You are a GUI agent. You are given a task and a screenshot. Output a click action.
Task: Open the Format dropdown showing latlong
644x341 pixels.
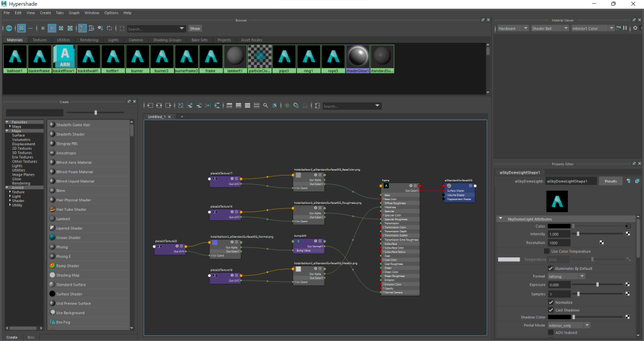[567, 276]
